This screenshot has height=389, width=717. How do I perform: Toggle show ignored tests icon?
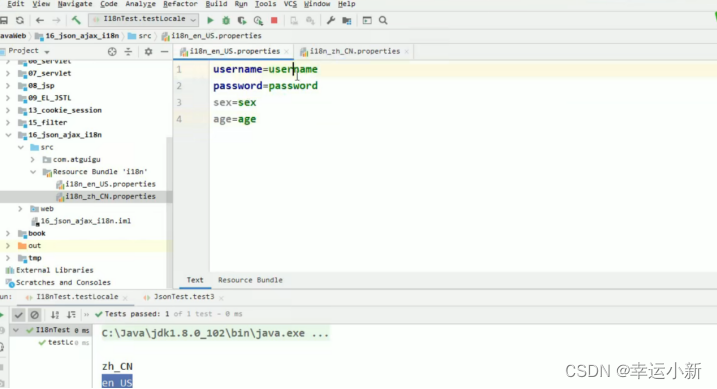tap(34, 314)
